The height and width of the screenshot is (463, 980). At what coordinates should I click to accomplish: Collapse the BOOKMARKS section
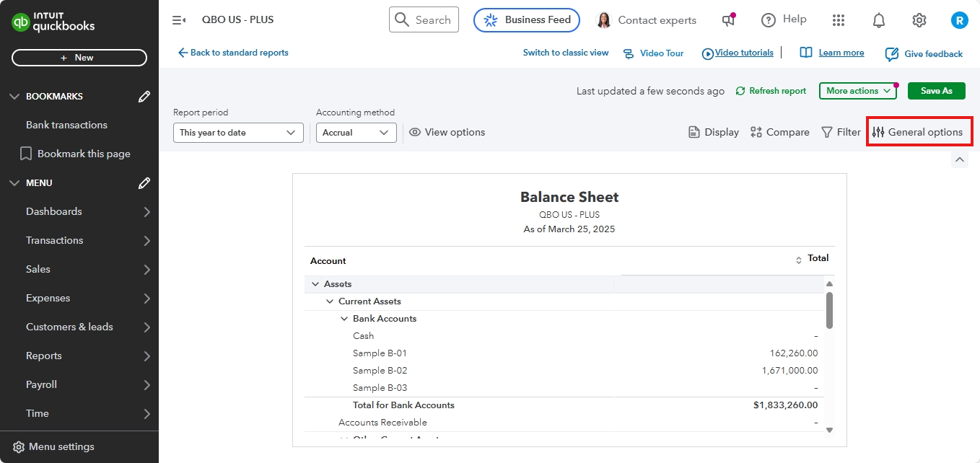pos(14,97)
